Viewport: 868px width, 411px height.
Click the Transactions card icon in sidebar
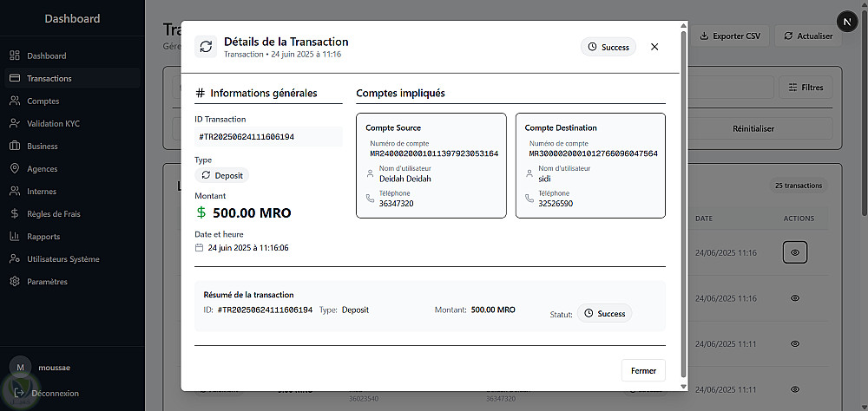(15, 78)
